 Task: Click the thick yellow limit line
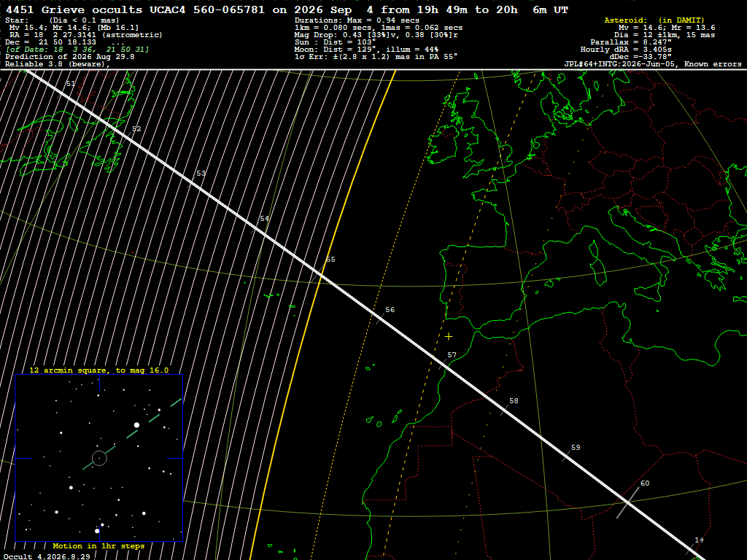(323, 314)
